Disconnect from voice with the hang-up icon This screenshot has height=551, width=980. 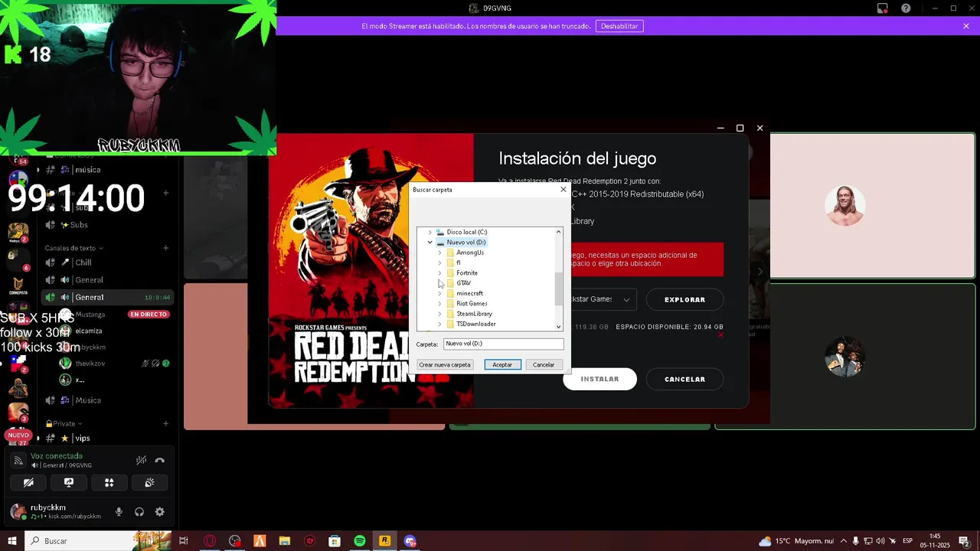[160, 461]
